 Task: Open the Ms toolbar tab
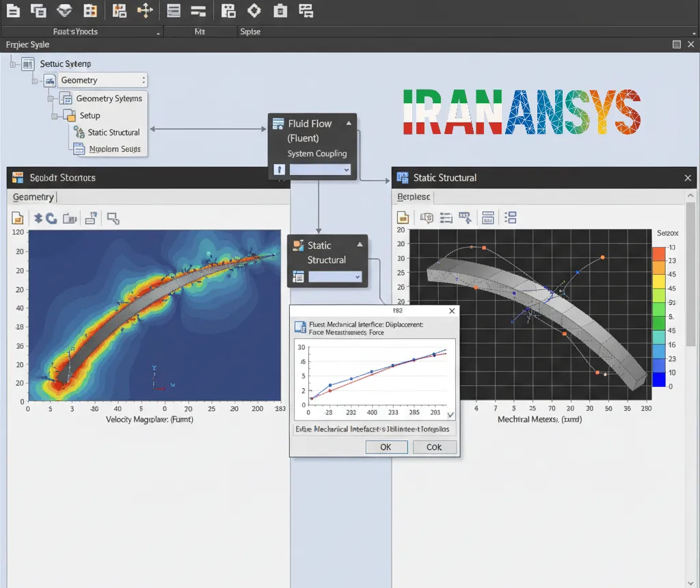click(x=200, y=31)
